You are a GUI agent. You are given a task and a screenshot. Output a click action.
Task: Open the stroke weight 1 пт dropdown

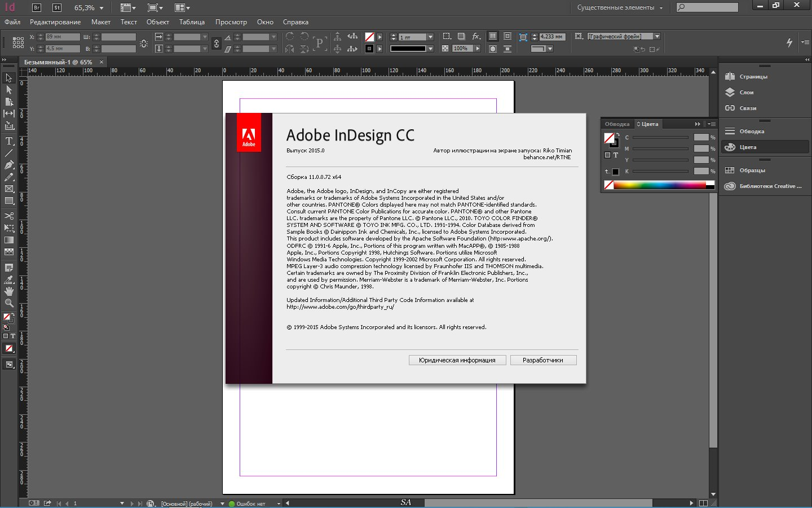[x=430, y=37]
